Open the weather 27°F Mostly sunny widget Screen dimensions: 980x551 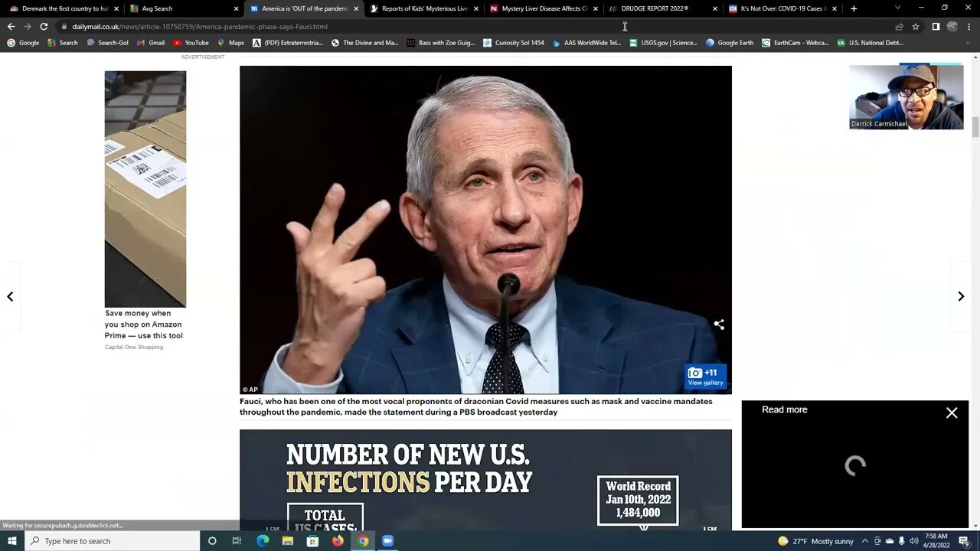815,541
